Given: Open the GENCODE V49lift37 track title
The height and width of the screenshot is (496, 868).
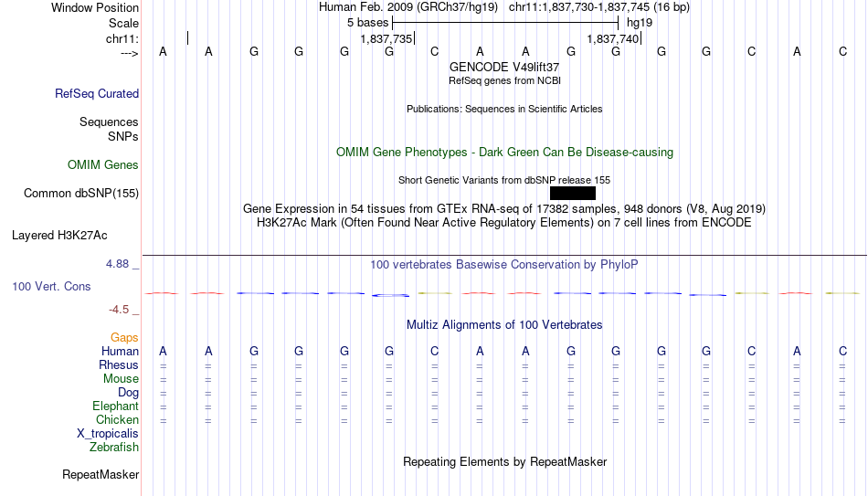Looking at the screenshot, I should click(x=504, y=67).
